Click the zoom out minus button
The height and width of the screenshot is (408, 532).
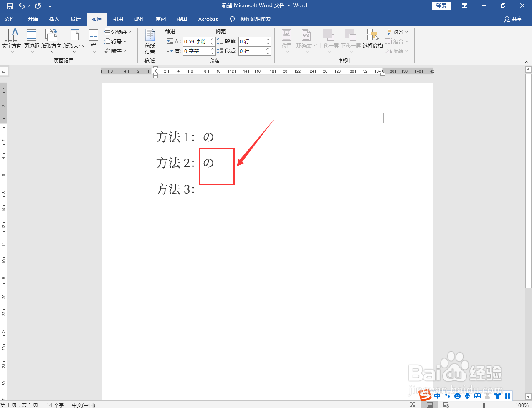click(459, 405)
